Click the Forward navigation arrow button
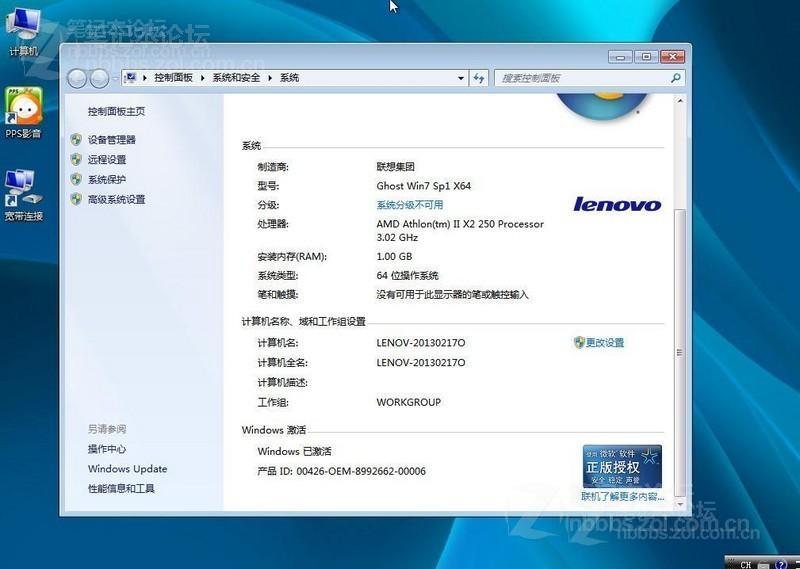 [x=99, y=78]
